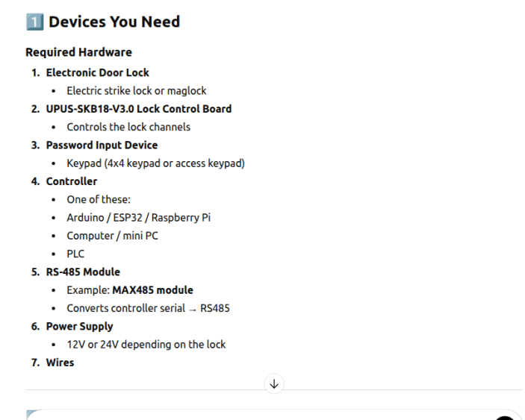Click the "Electric strike lock or maglock" bullet

point(137,90)
